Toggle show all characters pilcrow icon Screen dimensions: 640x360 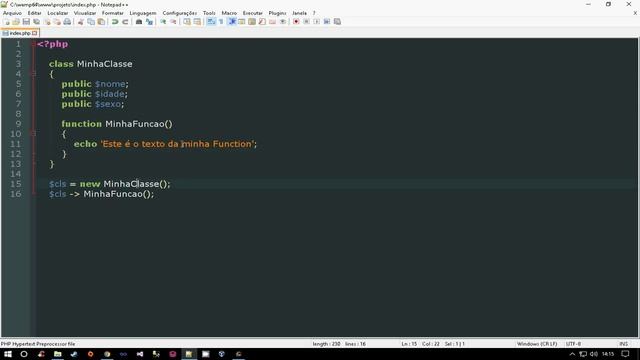pos(221,22)
